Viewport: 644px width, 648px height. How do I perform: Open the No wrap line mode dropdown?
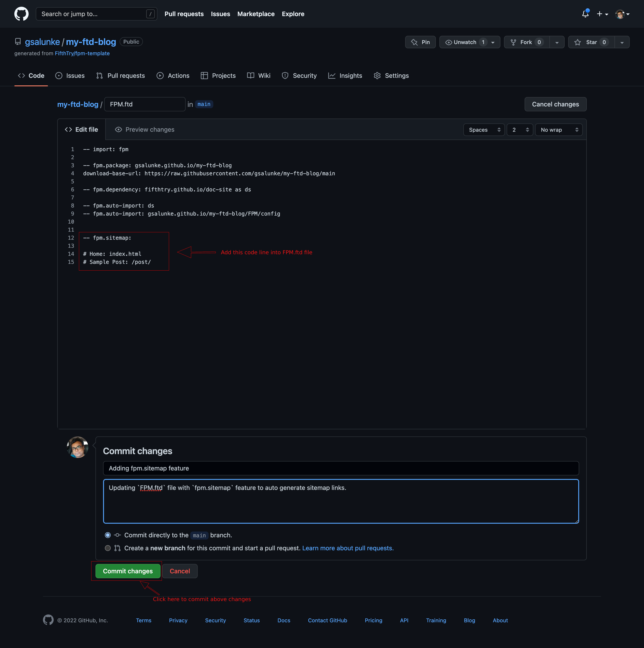[x=559, y=130]
